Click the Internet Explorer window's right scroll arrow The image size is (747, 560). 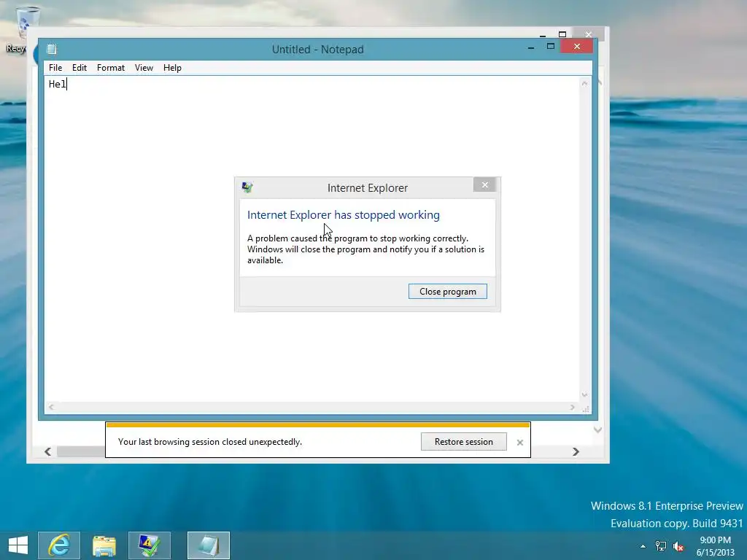pos(576,451)
